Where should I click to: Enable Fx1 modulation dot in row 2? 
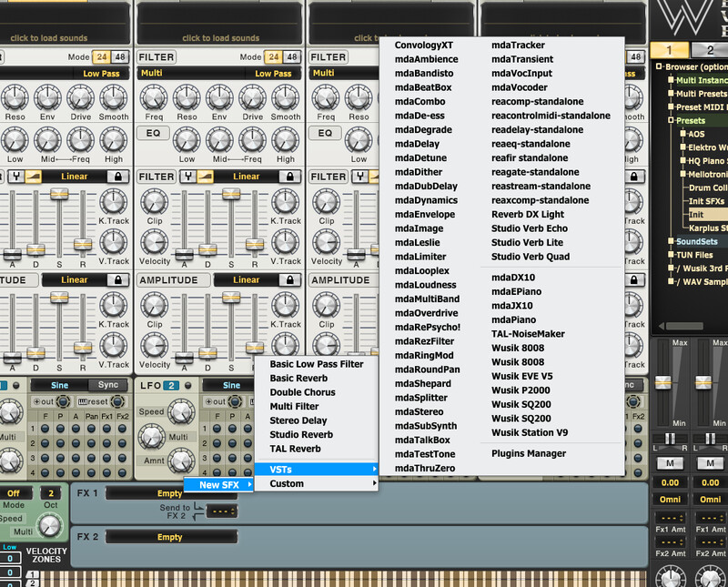[106, 443]
